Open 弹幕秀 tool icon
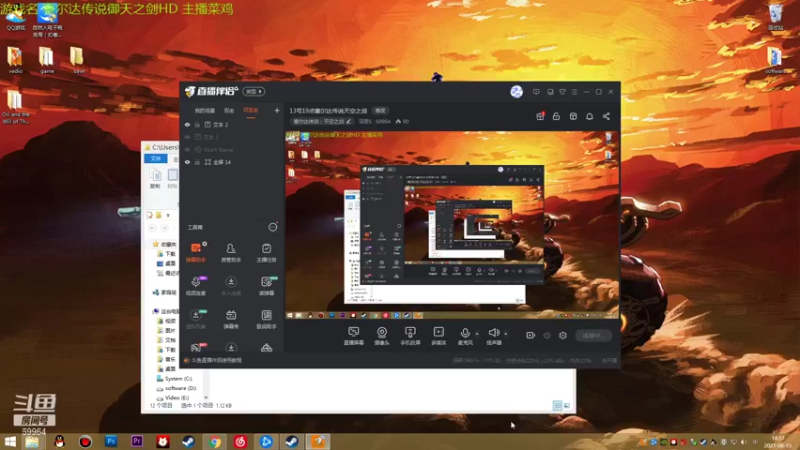The image size is (800, 450). tap(231, 319)
